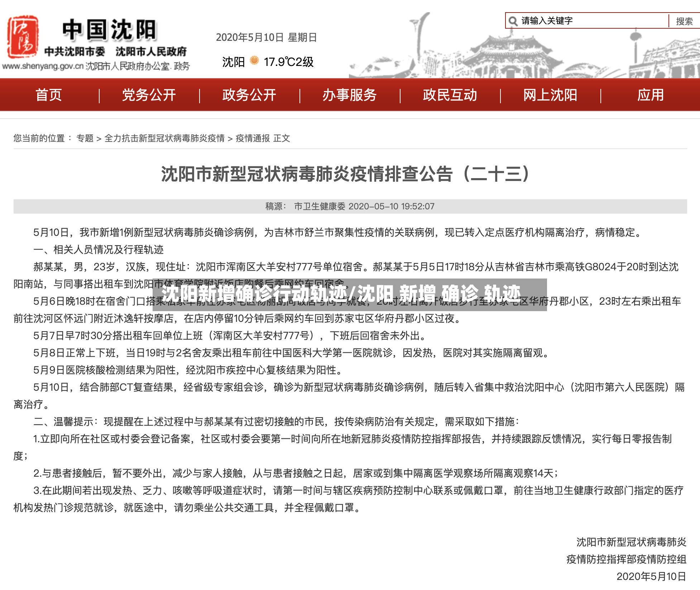Image resolution: width=700 pixels, height=590 pixels.
Task: Click the overlay caption 沈阳新增确诊行动轨迹
Action: click(x=254, y=294)
